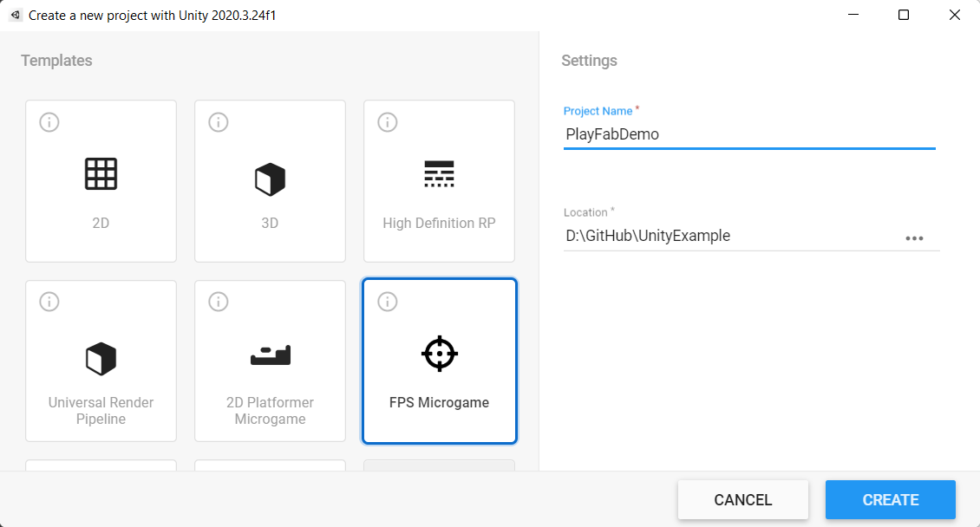Viewport: 980px width, 527px height.
Task: Click the Unity logo in title bar
Action: point(15,15)
